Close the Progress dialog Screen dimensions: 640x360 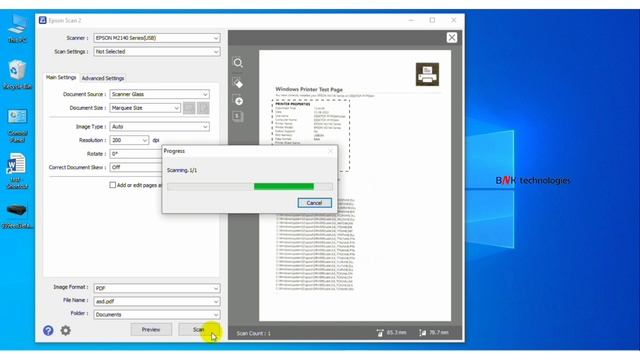[331, 151]
